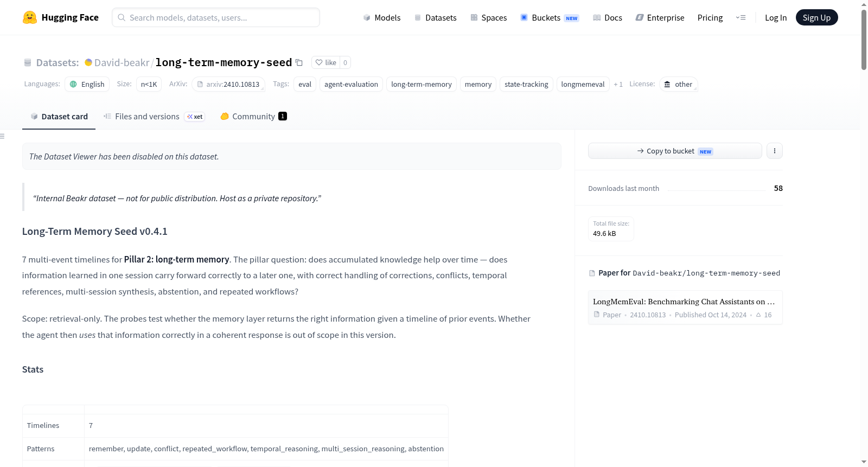The height and width of the screenshot is (467, 868).
Task: Open the David-beakr profile link
Action: [x=122, y=62]
